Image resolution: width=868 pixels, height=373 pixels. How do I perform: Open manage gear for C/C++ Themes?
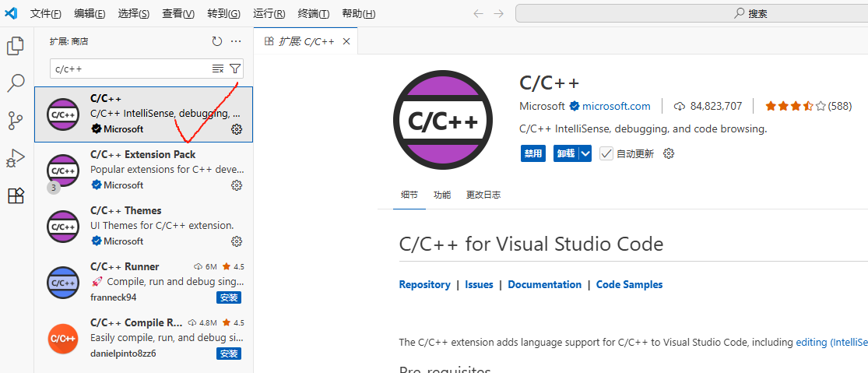pos(237,241)
